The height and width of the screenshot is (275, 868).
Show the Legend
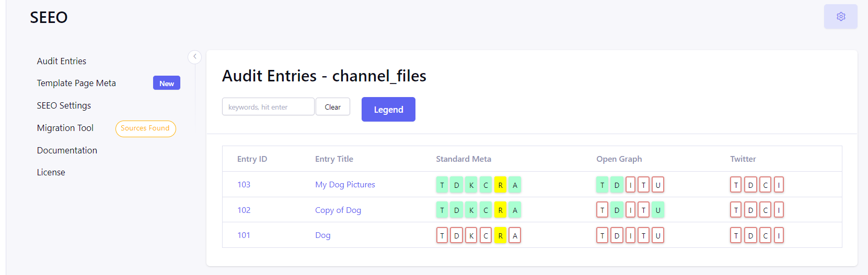coord(388,109)
